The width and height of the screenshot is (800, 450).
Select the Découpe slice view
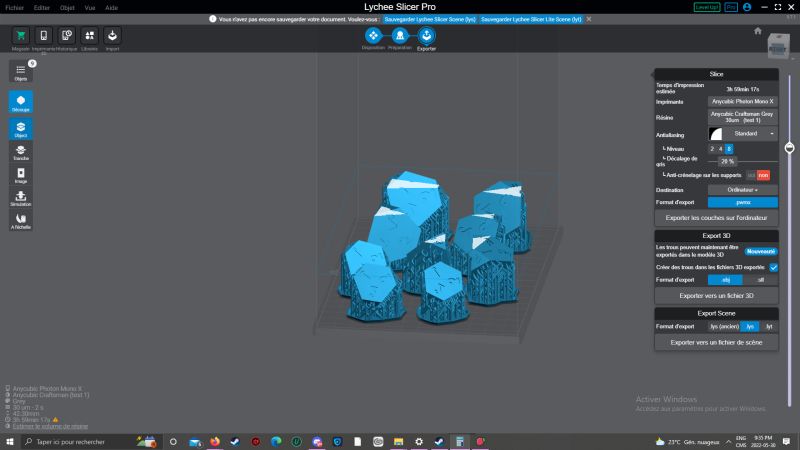click(x=21, y=102)
